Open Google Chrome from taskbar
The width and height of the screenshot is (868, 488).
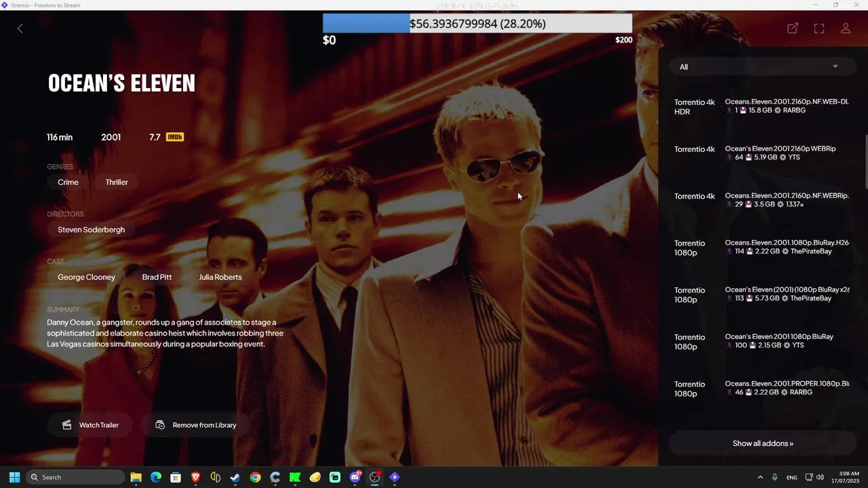point(255,477)
